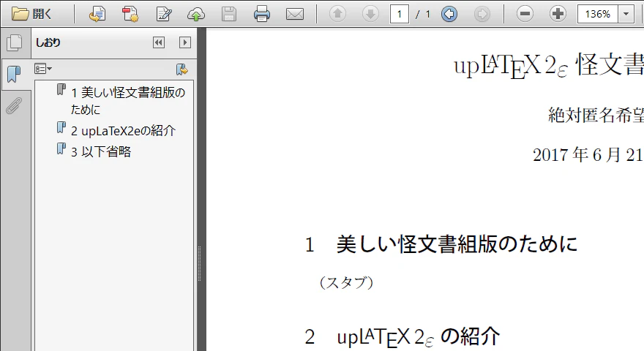Image resolution: width=644 pixels, height=351 pixels.
Task: Click the 開く open file button
Action: pyautogui.click(x=31, y=14)
